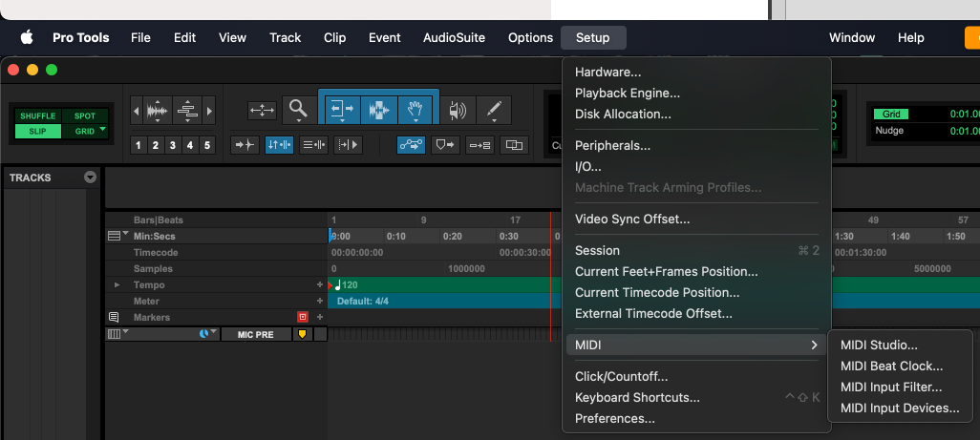Viewport: 980px width, 440px height.
Task: Click the Zoom Toggle crossed-arrows icon
Action: (x=262, y=111)
